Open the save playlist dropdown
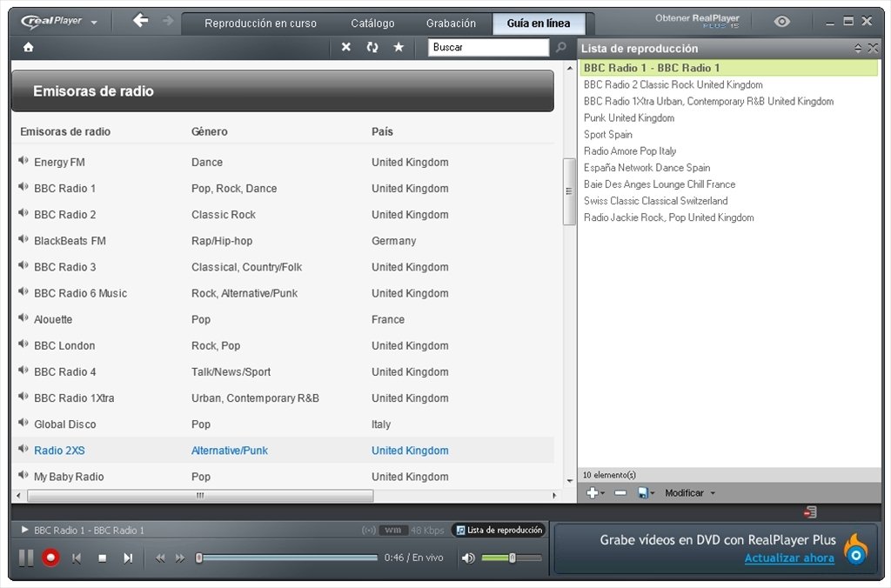Image resolution: width=891 pixels, height=588 pixels. click(646, 492)
